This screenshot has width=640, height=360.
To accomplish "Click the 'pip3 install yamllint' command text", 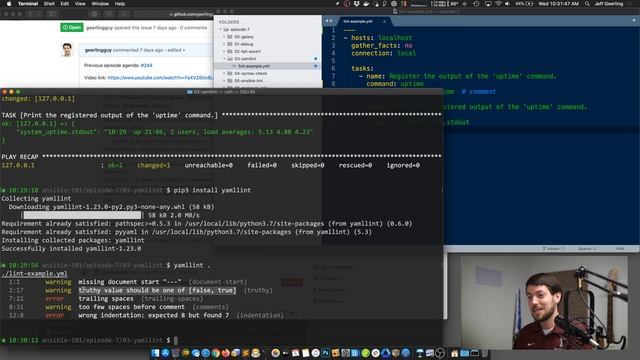I will pyautogui.click(x=212, y=190).
